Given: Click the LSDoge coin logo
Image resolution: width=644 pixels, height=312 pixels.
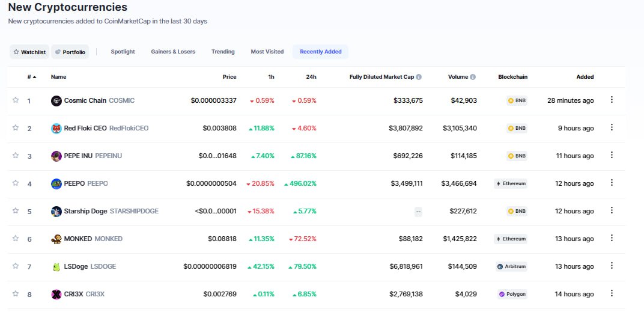Looking at the screenshot, I should (56, 267).
